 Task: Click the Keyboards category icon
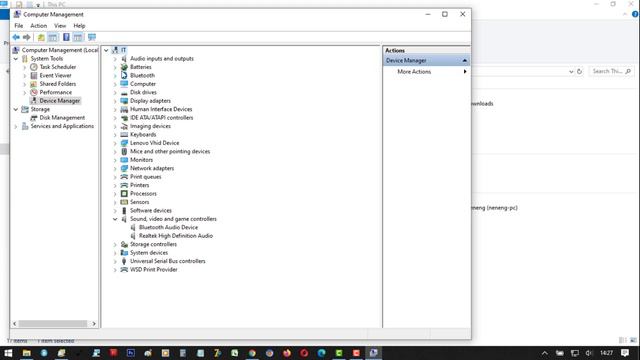coord(124,135)
